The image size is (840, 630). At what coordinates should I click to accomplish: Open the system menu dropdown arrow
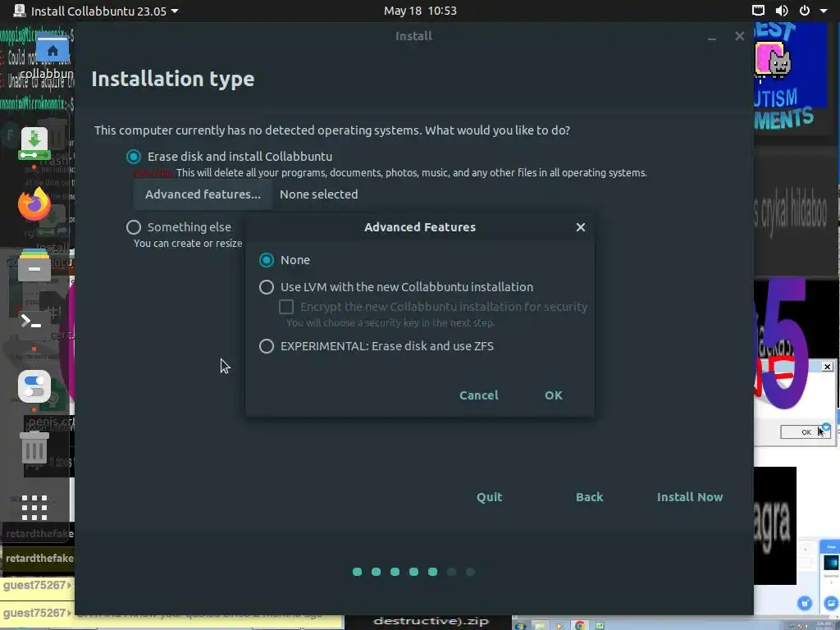(824, 10)
